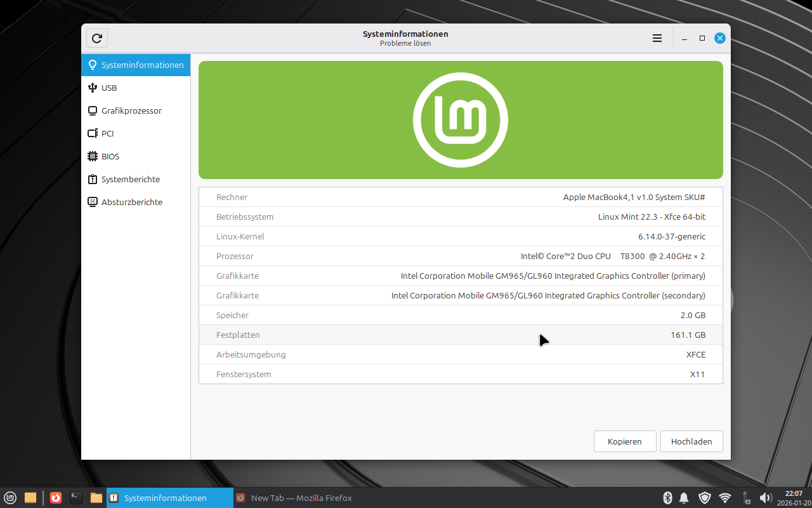
Task: Show the Systemberichte page
Action: 130,179
